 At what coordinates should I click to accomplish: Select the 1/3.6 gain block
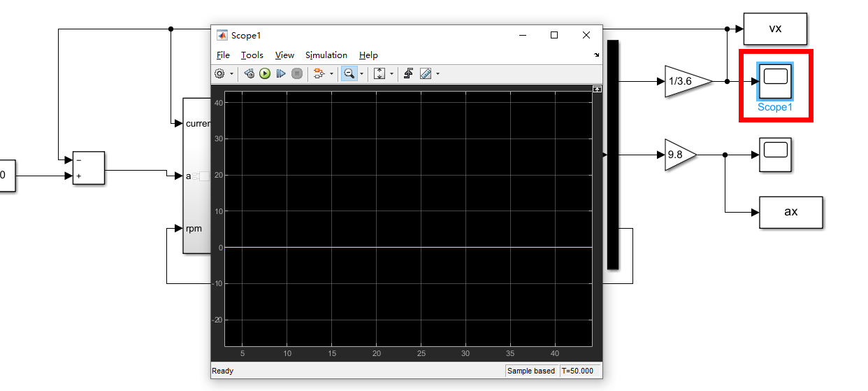click(x=688, y=81)
